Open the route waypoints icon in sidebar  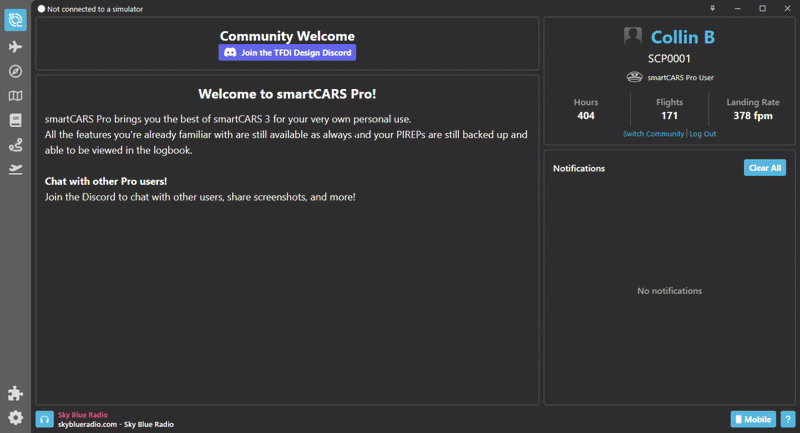[x=15, y=145]
